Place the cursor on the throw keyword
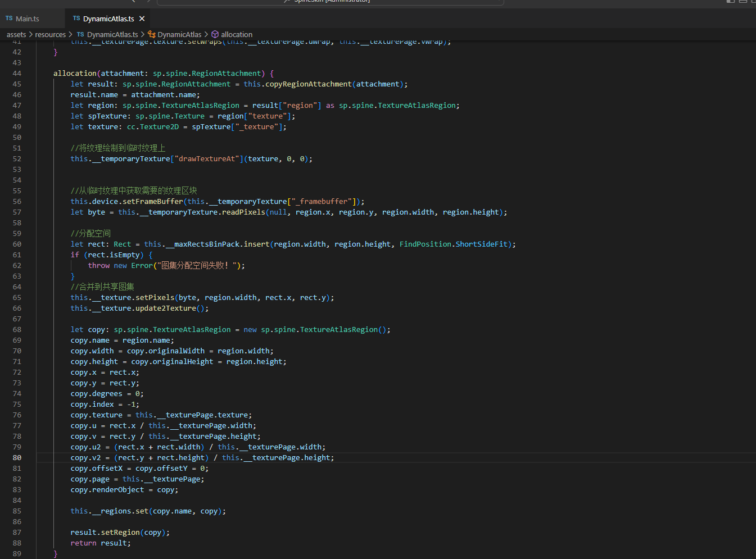The width and height of the screenshot is (756, 559). tap(99, 266)
